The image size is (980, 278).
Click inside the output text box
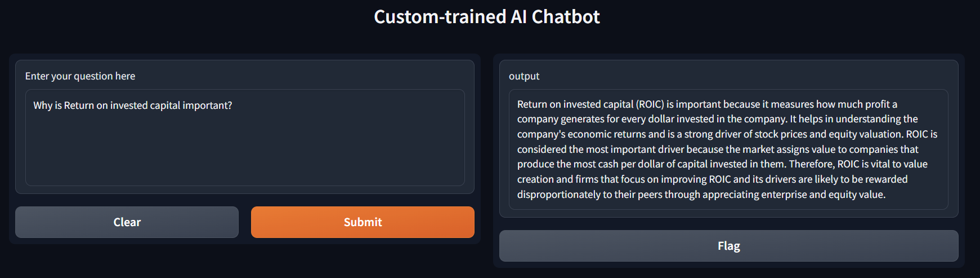(x=728, y=149)
